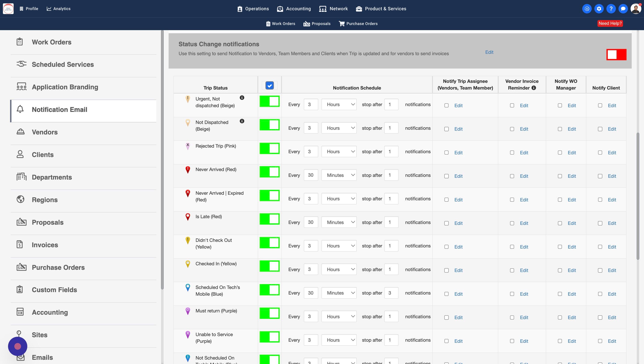Check Notify Client checkbox for Is Late (Red)
Screen dimensions: 644x364
[600, 223]
